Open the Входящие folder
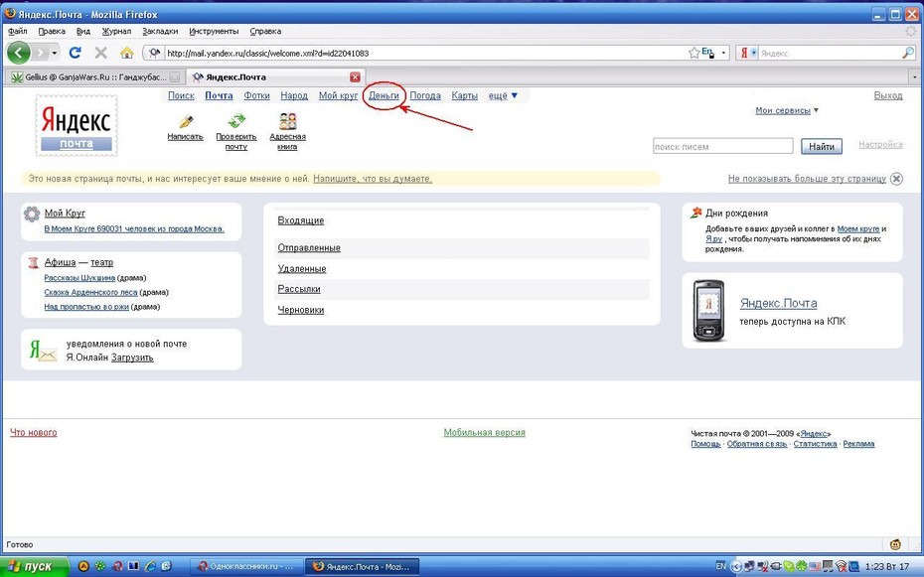 point(301,220)
